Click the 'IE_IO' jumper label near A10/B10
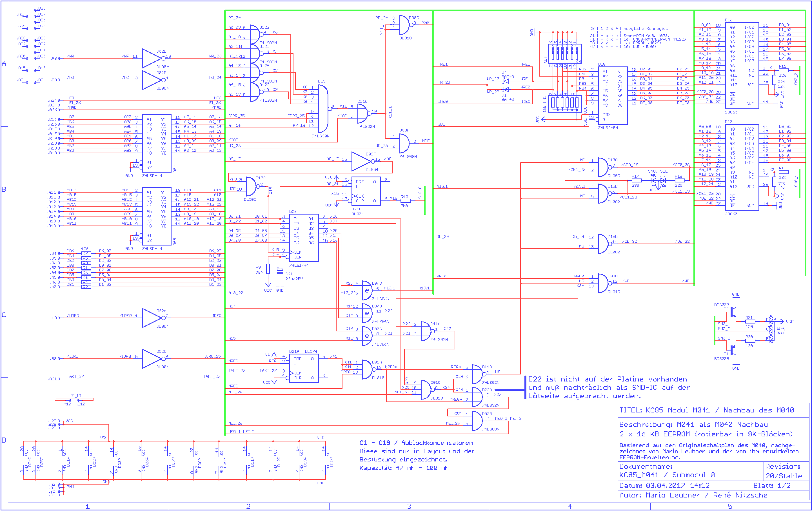 [75, 396]
